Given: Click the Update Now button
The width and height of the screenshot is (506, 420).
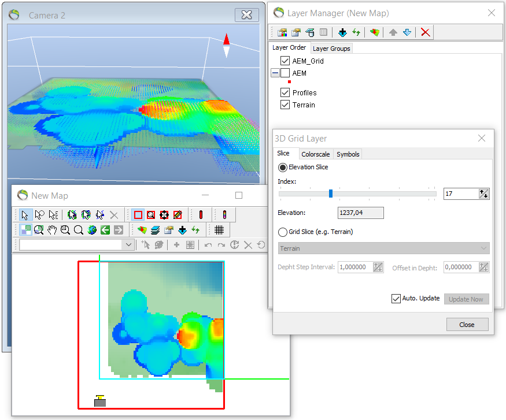Looking at the screenshot, I should click(x=466, y=299).
